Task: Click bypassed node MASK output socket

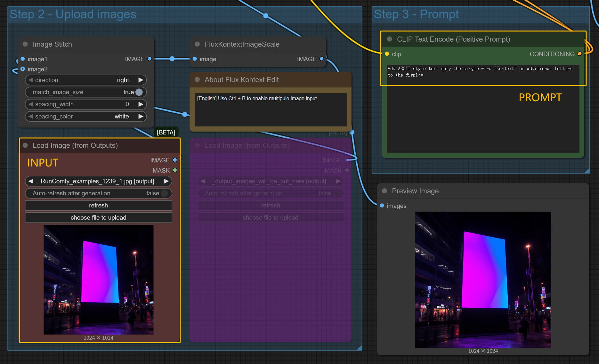Action: point(347,170)
